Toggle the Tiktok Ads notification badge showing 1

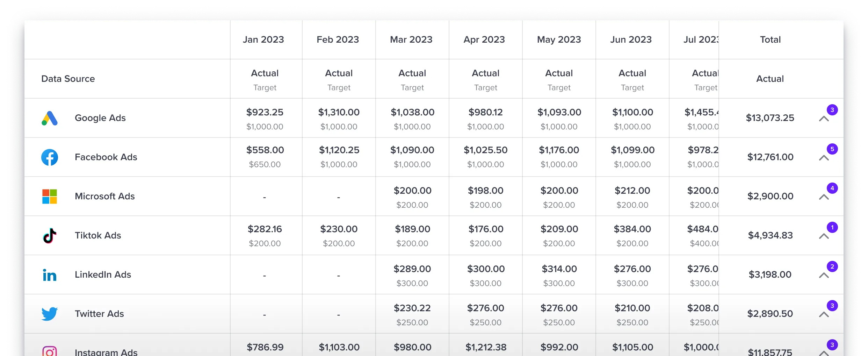point(833,227)
